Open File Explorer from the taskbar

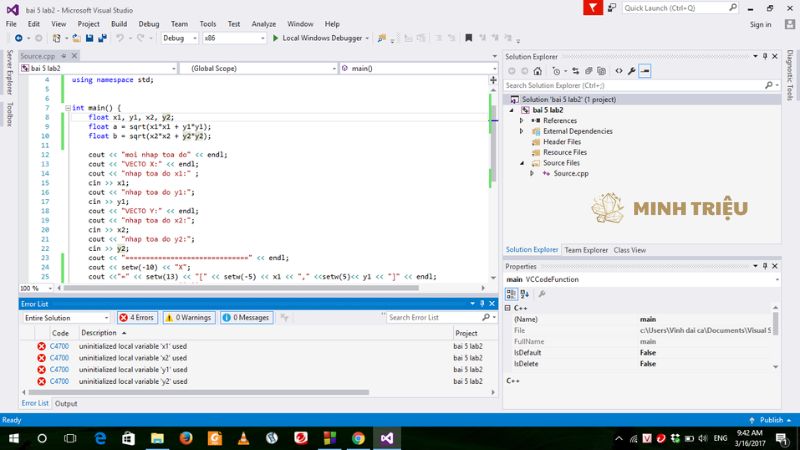pos(157,438)
